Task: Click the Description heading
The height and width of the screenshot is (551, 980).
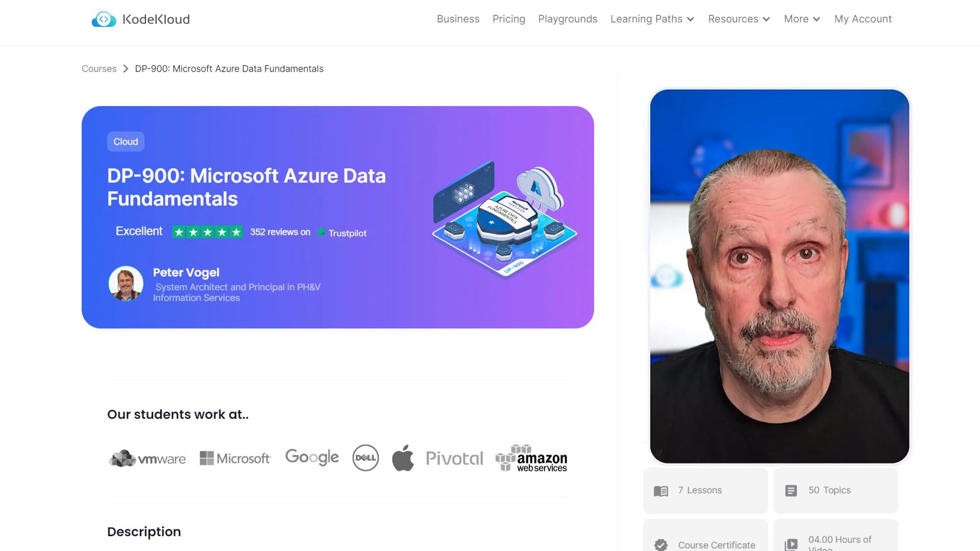Action: pos(144,532)
